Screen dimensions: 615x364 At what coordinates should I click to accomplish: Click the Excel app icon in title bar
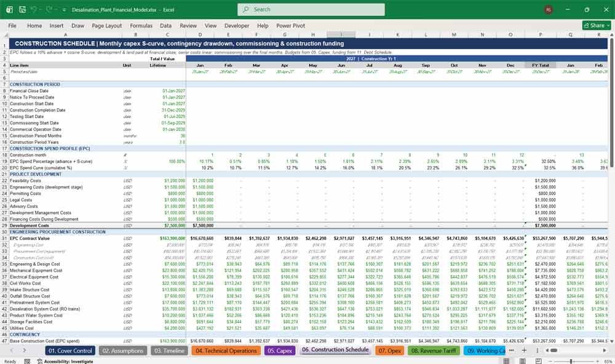coord(9,9)
